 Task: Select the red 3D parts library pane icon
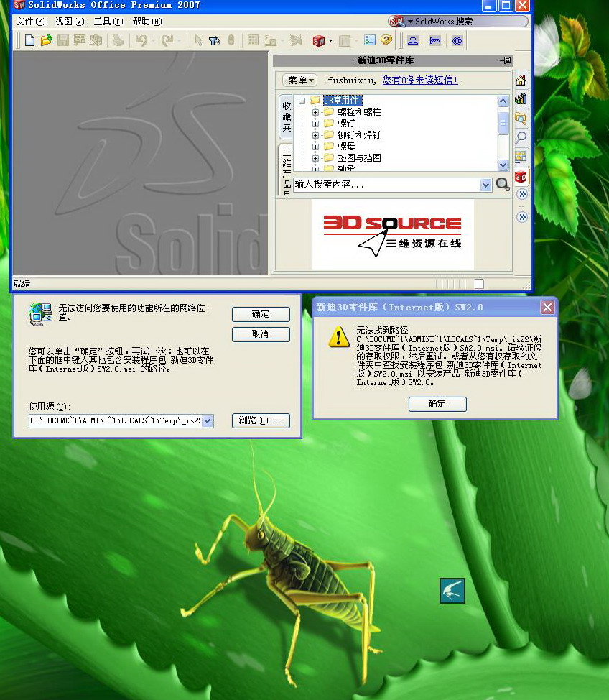point(521,177)
